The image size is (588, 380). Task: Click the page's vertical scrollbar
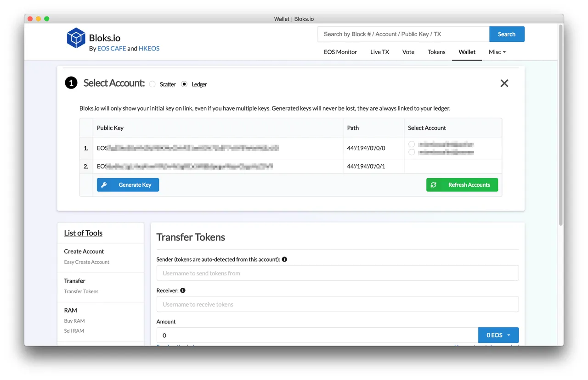[560, 125]
